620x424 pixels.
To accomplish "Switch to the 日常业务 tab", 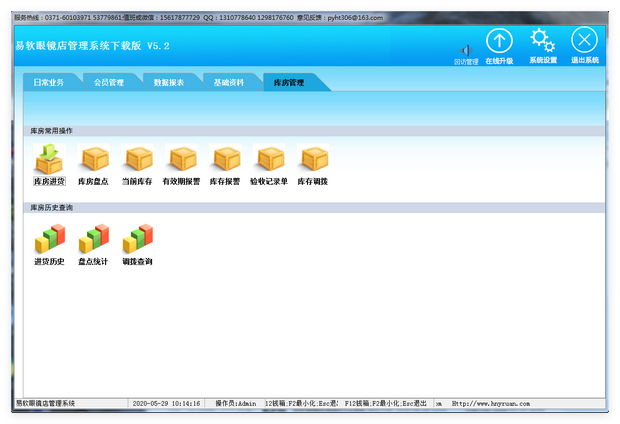I will [47, 82].
